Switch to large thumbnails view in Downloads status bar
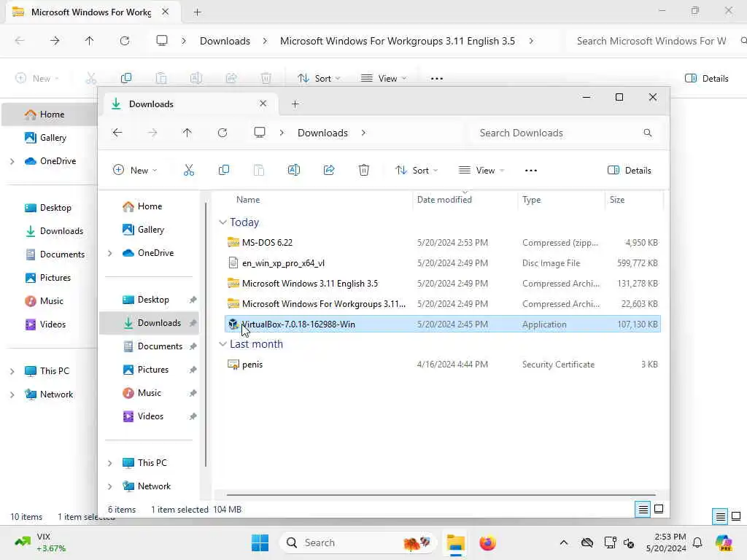Viewport: 747px width, 560px height. (659, 510)
